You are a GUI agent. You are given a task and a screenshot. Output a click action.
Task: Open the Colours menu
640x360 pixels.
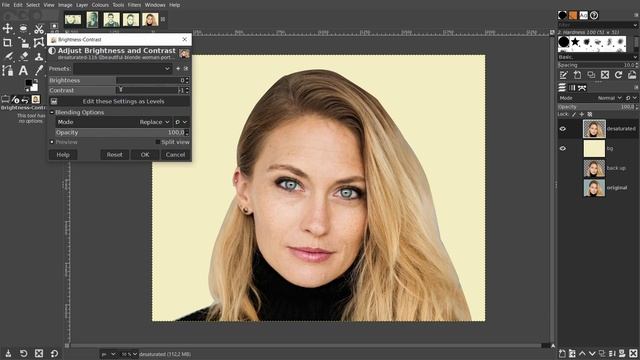[100, 5]
